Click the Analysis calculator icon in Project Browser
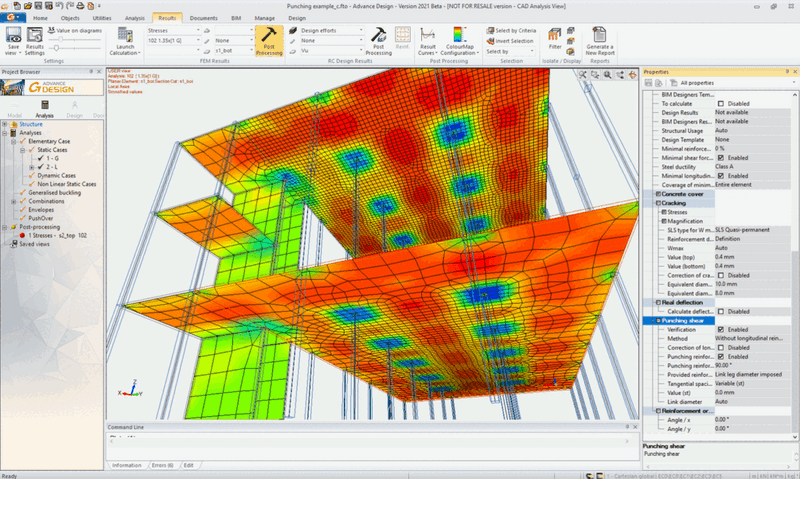This screenshot has width=800, height=532. point(45,105)
